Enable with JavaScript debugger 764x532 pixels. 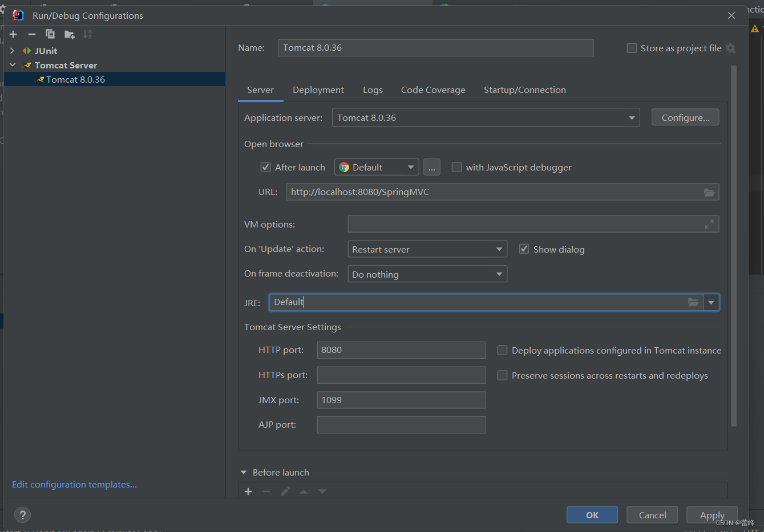click(x=456, y=167)
